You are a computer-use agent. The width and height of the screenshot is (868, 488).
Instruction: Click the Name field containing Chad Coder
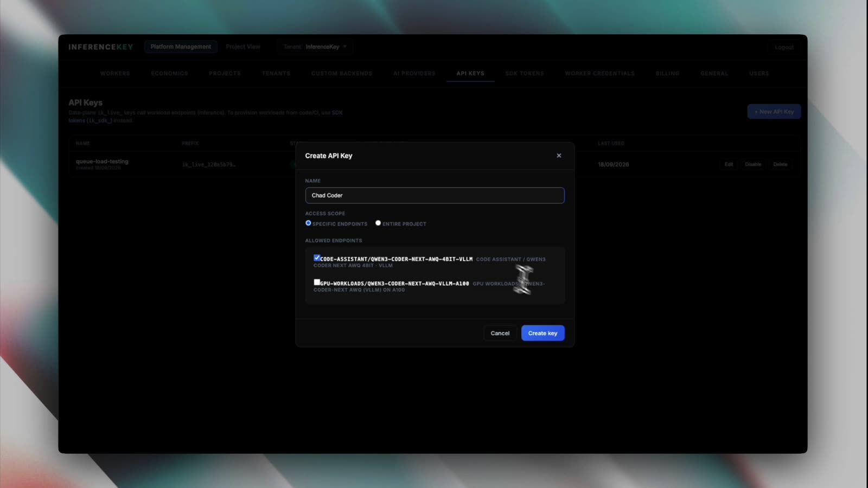pyautogui.click(x=435, y=195)
